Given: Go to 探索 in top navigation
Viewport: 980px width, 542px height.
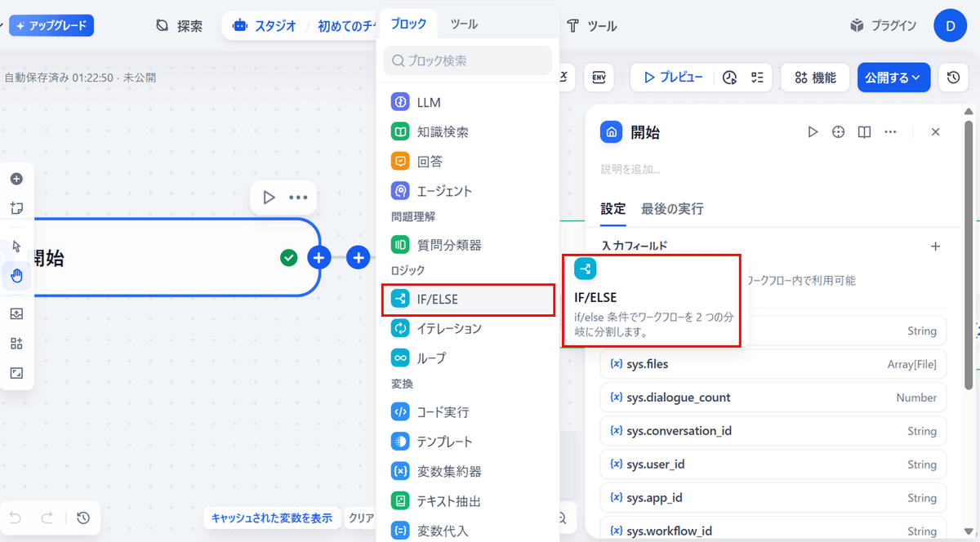Looking at the screenshot, I should (179, 25).
